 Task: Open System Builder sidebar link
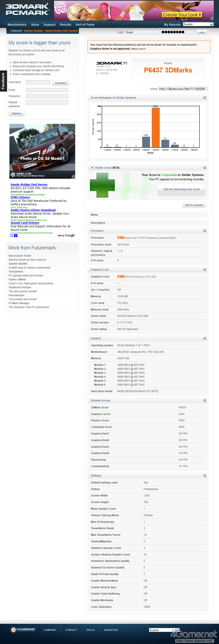[18, 264]
